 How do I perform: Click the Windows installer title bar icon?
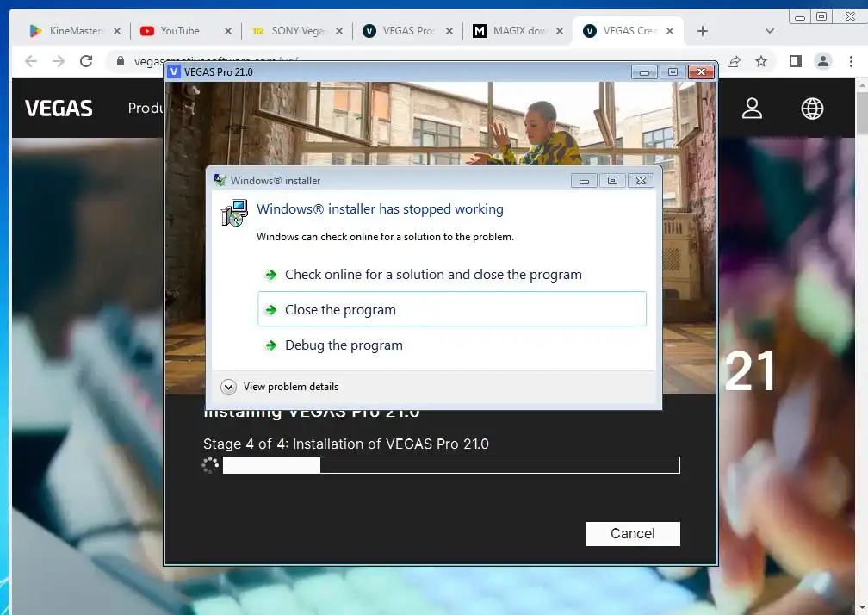(x=220, y=180)
